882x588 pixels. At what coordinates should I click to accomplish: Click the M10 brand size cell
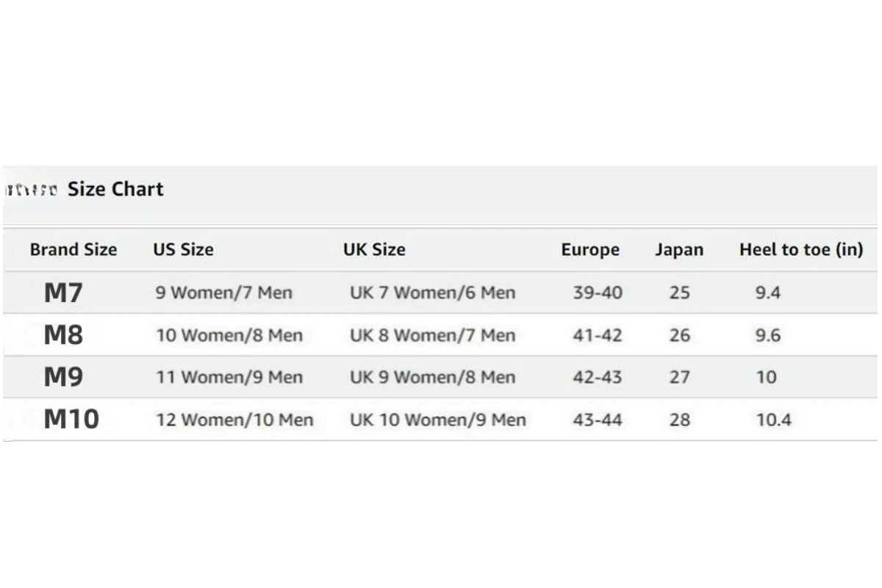pyautogui.click(x=71, y=420)
